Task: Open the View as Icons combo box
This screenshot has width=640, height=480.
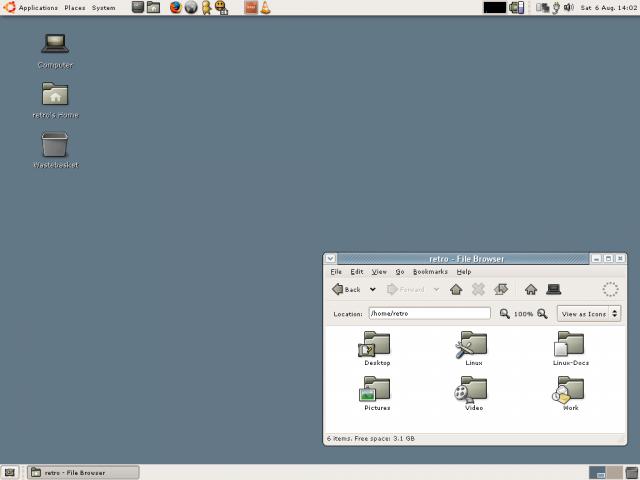Action: point(589,313)
